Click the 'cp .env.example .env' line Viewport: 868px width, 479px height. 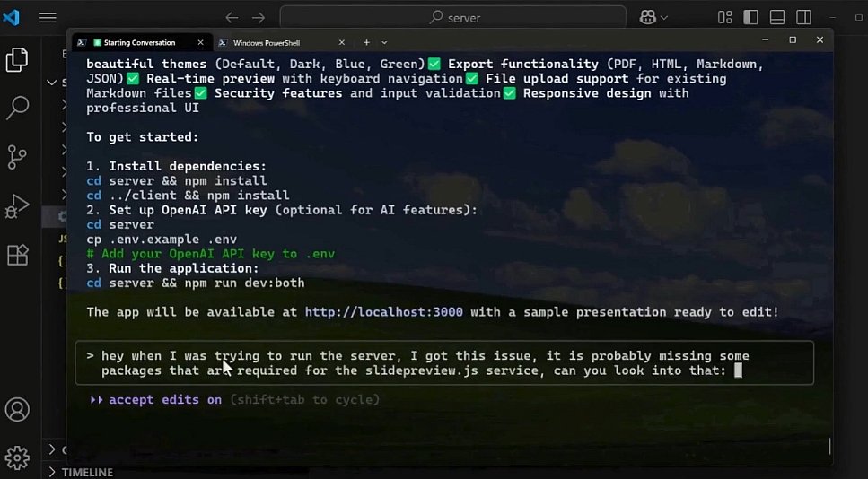click(x=162, y=239)
